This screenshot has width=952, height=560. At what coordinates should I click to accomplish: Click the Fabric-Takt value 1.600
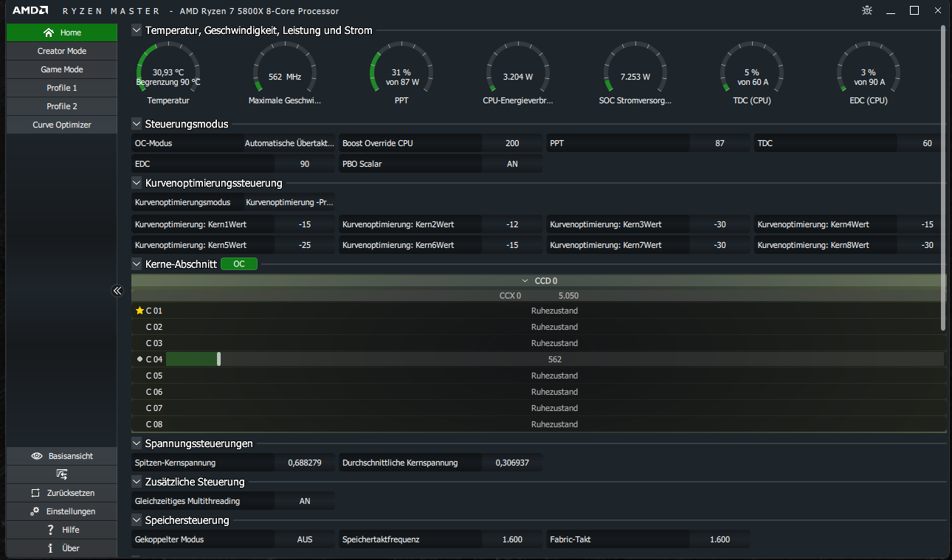tap(720, 539)
